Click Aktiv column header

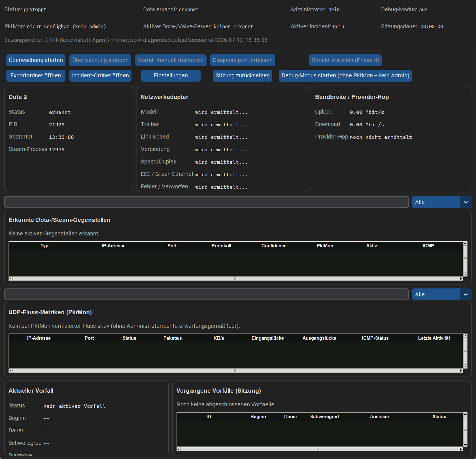coord(371,246)
